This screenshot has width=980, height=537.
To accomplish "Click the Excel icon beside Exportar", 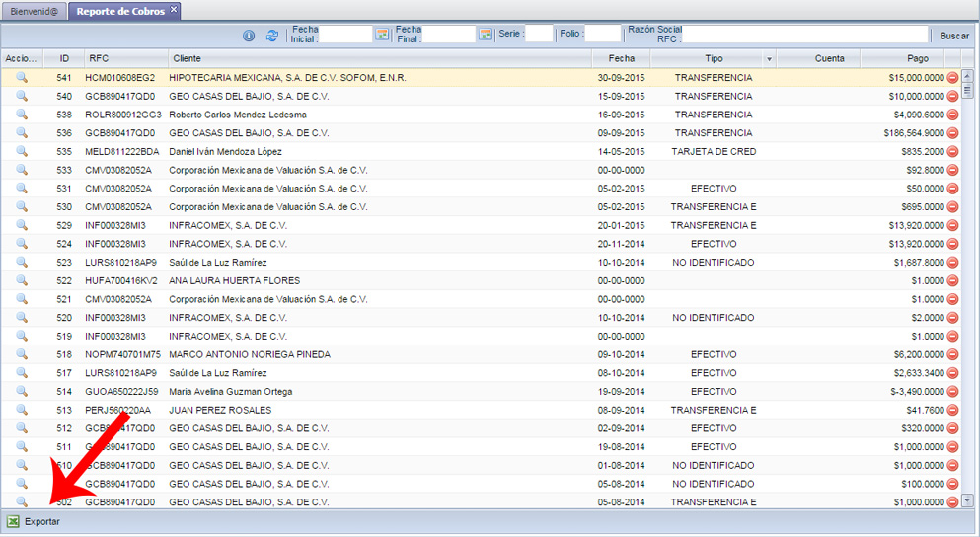I will tap(13, 521).
